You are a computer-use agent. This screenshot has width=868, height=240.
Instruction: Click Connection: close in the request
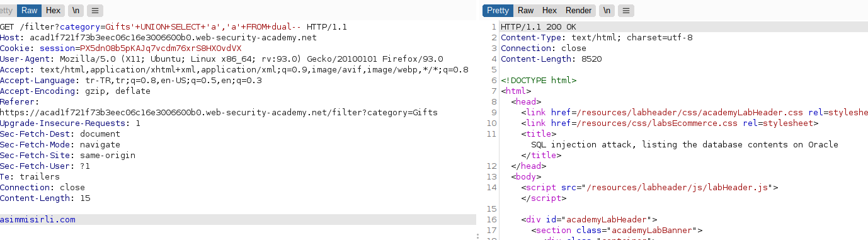[x=42, y=187]
